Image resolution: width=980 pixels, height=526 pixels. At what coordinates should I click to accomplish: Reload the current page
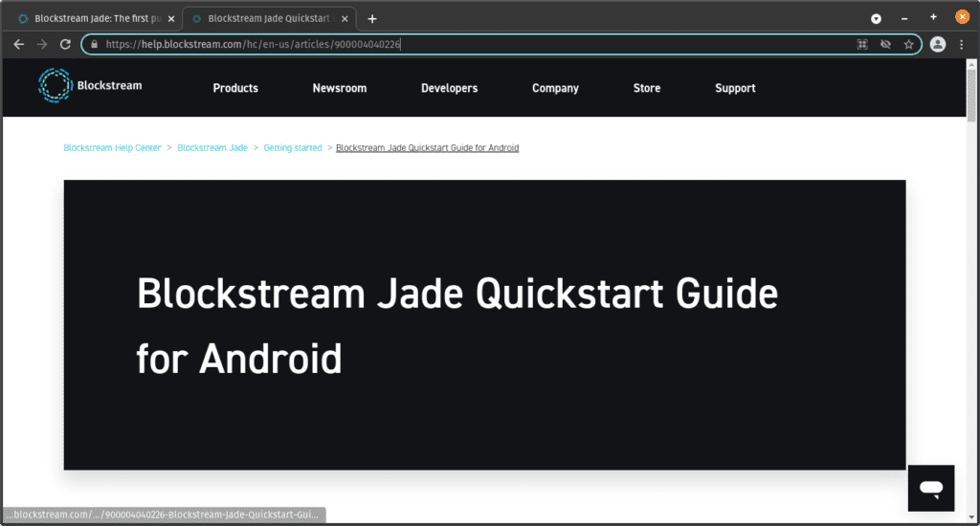(65, 44)
